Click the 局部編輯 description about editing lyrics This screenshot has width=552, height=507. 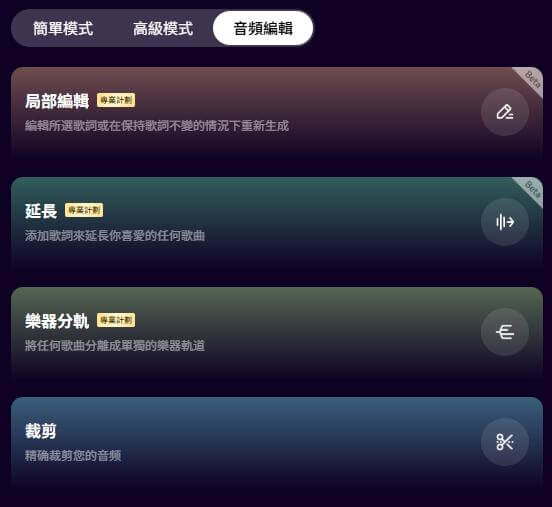coord(157,126)
